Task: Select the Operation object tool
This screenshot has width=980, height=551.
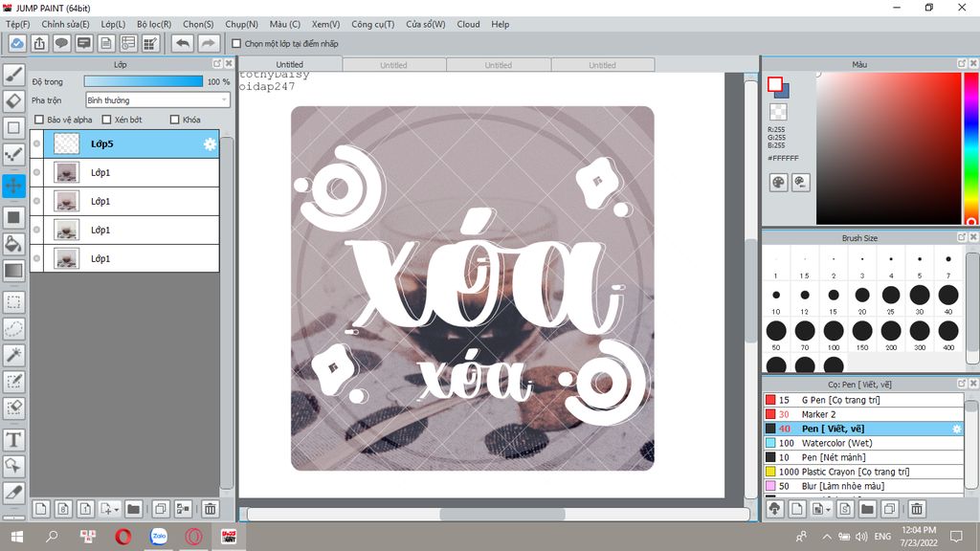Action: 13,466
